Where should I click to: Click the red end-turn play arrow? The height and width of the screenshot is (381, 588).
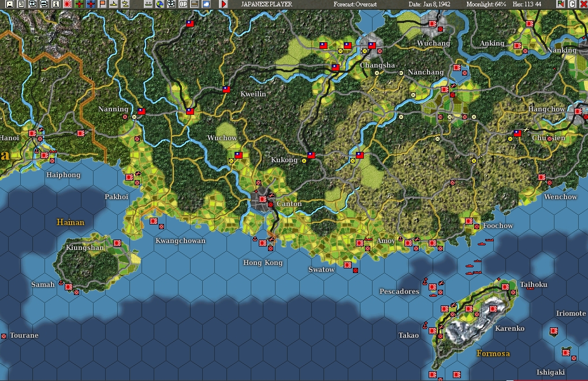coord(224,4)
